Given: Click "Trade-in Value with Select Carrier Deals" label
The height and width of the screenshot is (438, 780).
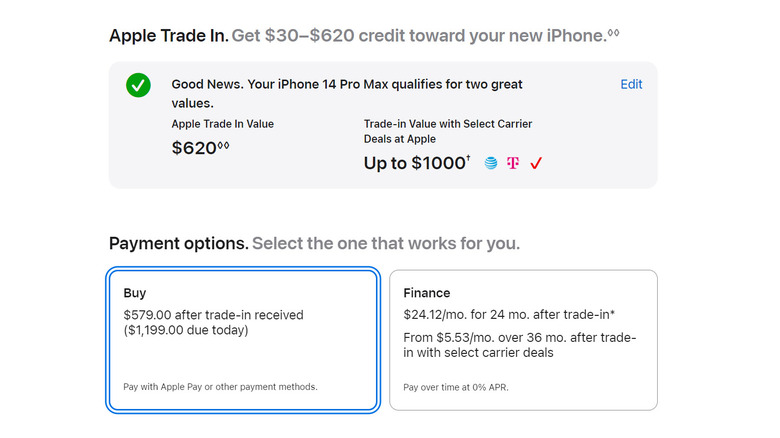Looking at the screenshot, I should (447, 131).
